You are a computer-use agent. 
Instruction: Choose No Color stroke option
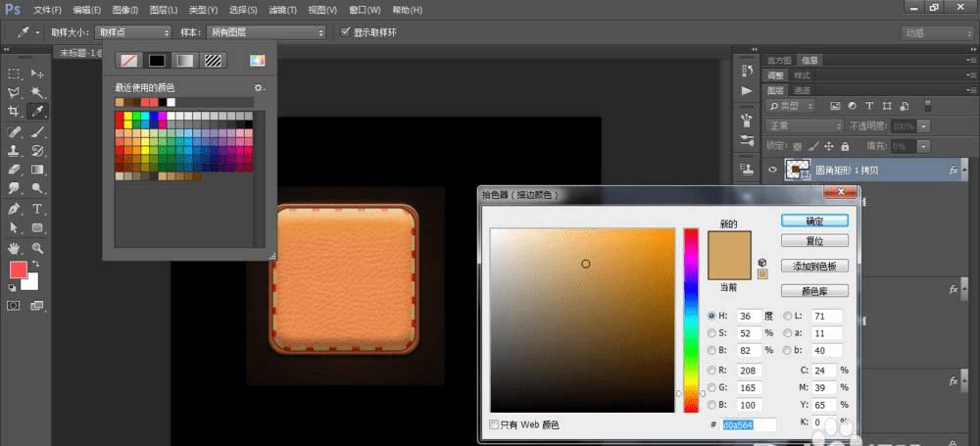(x=128, y=60)
